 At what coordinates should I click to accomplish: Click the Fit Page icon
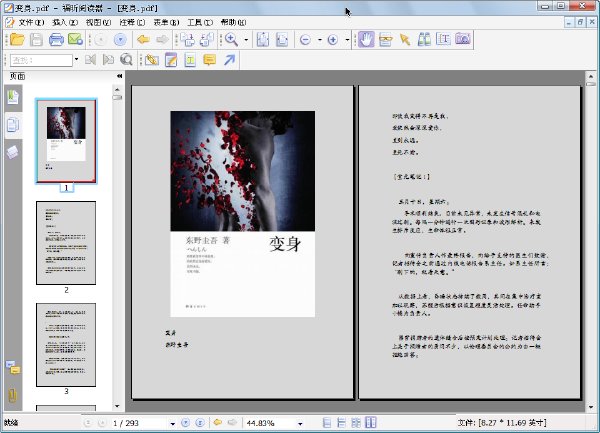click(x=263, y=39)
